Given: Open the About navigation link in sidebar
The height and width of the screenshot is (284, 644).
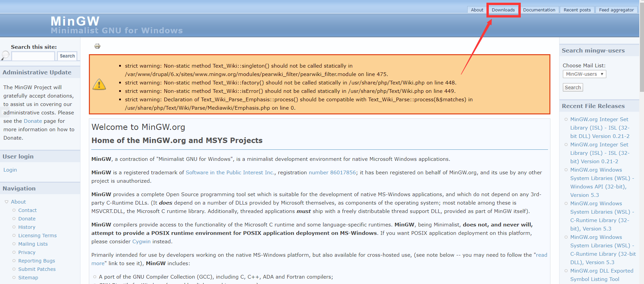Looking at the screenshot, I should 19,202.
